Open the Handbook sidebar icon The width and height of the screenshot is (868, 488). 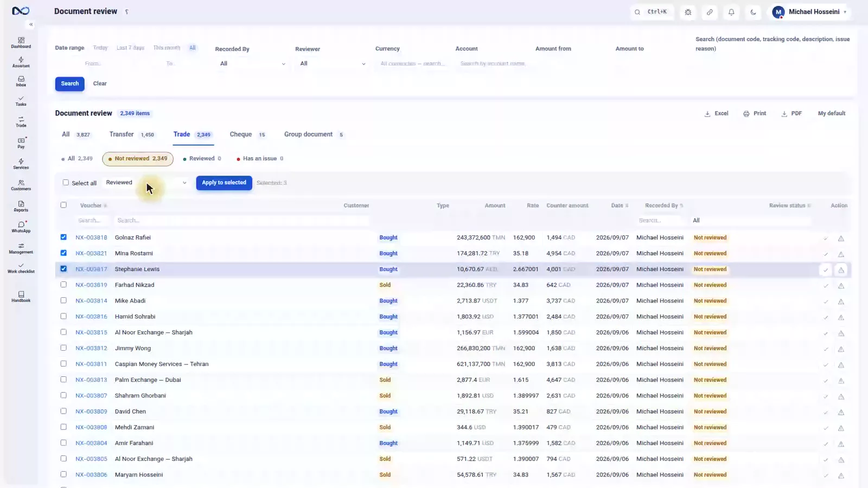tap(21, 297)
